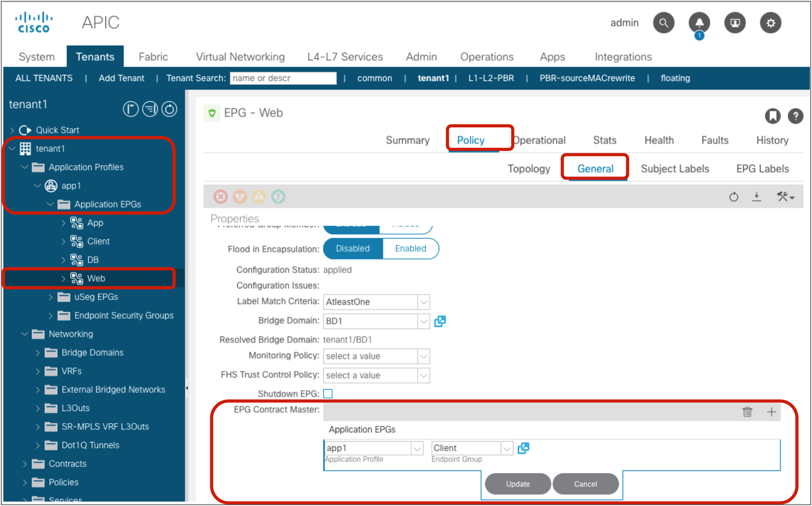The image size is (812, 506).
Task: Add EPG Contract Master with plus icon
Action: (x=771, y=412)
